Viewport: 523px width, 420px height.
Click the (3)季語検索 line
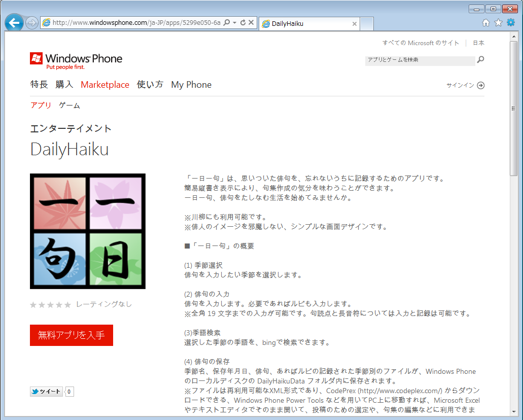click(202, 333)
